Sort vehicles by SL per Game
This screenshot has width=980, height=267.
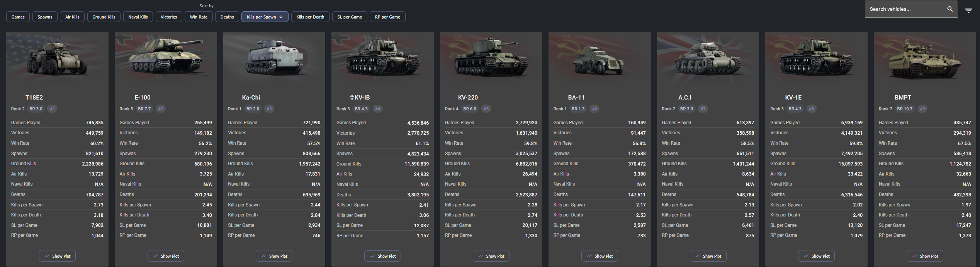click(x=350, y=17)
